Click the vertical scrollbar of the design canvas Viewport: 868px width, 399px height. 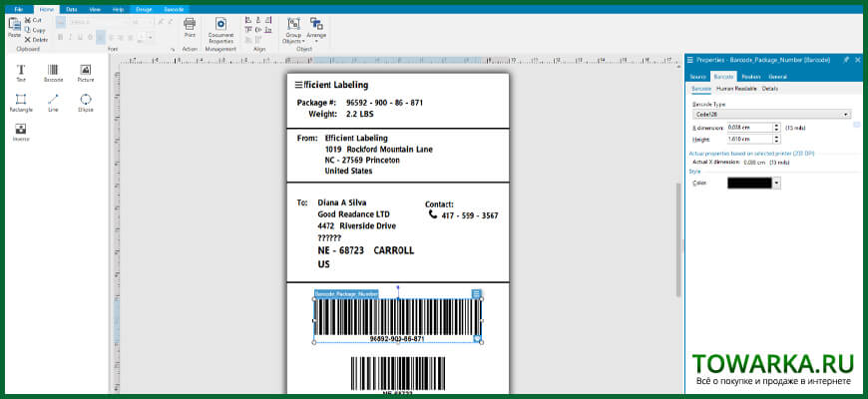[x=678, y=240]
